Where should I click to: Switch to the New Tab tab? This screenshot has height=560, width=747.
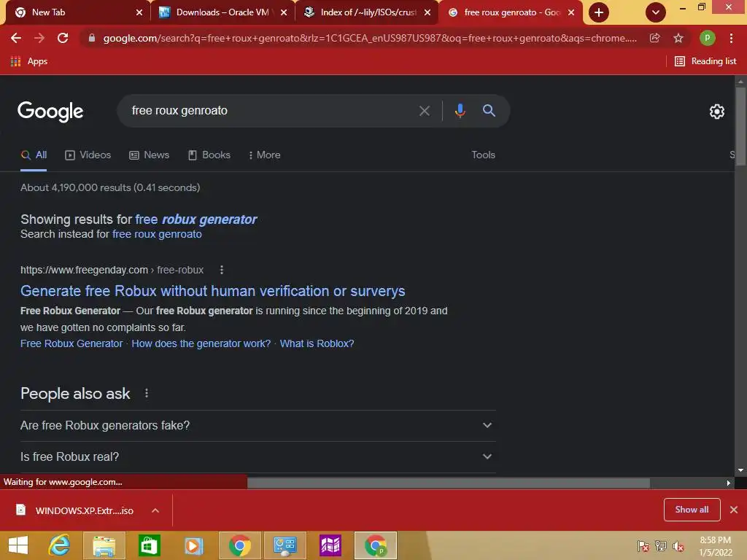[x=71, y=12]
